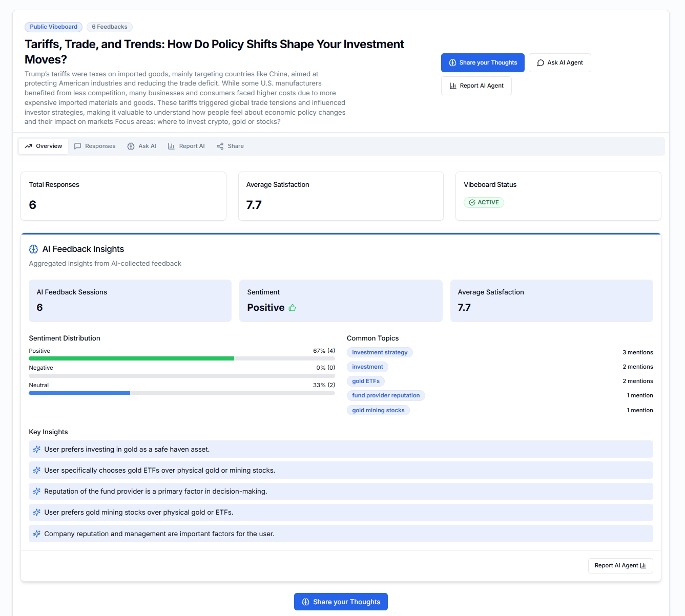Image resolution: width=685 pixels, height=616 pixels.
Task: Click the thumbs up icon next to Positive
Action: (293, 308)
